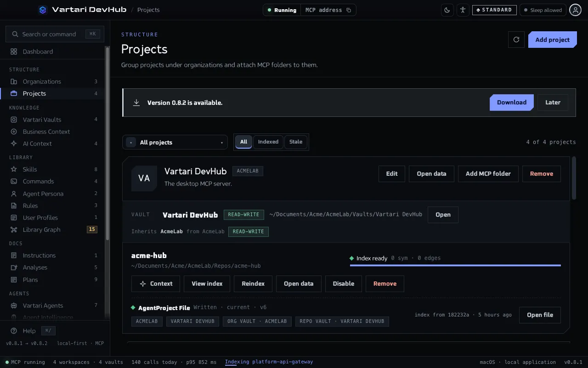Viewport: 588px width, 368px height.
Task: Go to Organizations in the sidebar
Action: (53, 81)
